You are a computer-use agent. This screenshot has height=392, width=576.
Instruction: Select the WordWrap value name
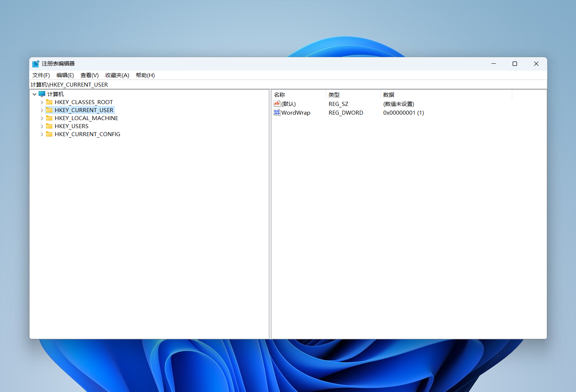coord(296,112)
